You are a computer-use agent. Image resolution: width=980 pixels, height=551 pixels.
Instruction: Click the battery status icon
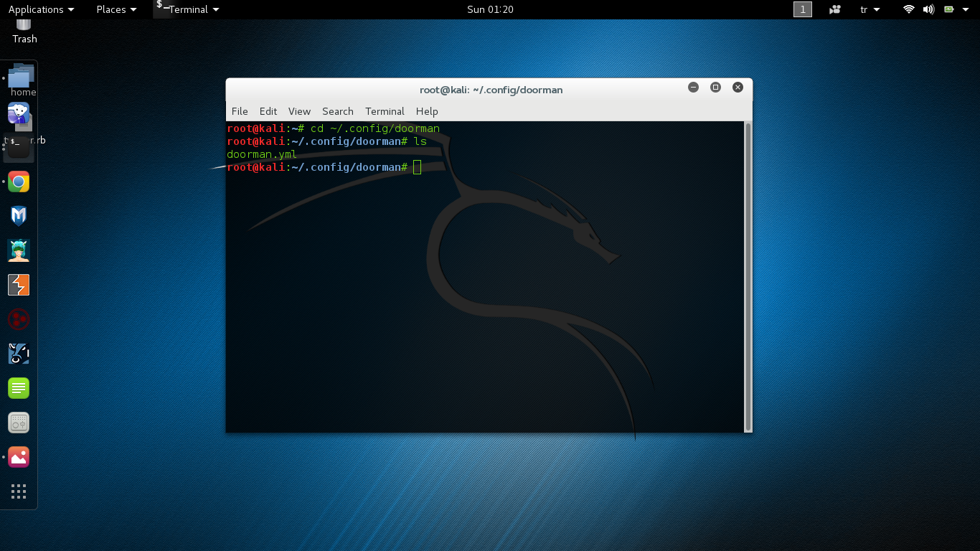pyautogui.click(x=949, y=9)
